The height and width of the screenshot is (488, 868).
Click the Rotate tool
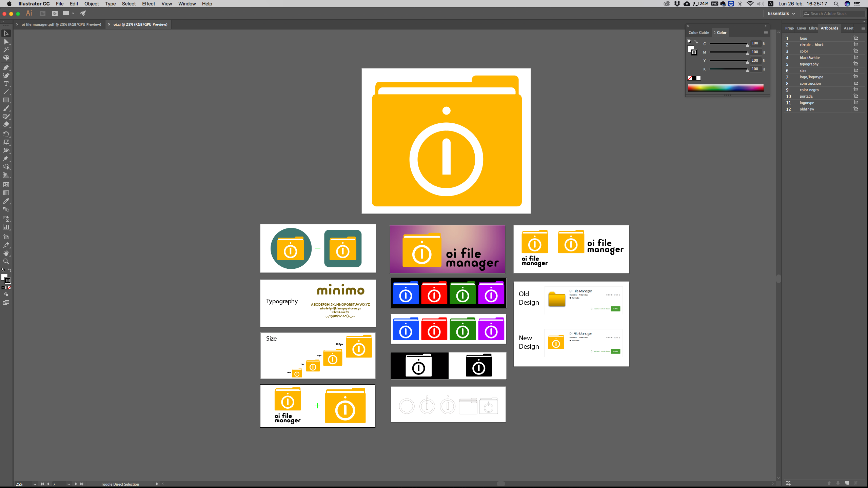[x=6, y=134]
